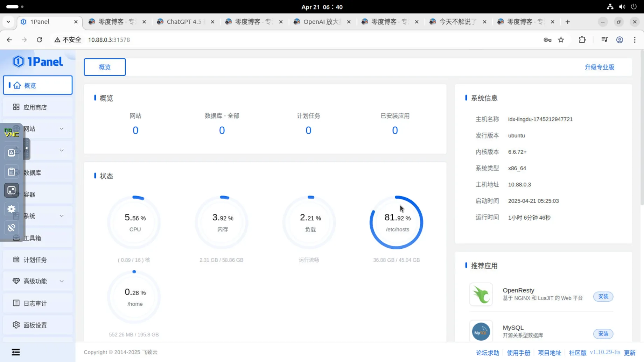This screenshot has width=644, height=362.
Task: Expand the 高级功能 sidebar menu
Action: coord(62,281)
